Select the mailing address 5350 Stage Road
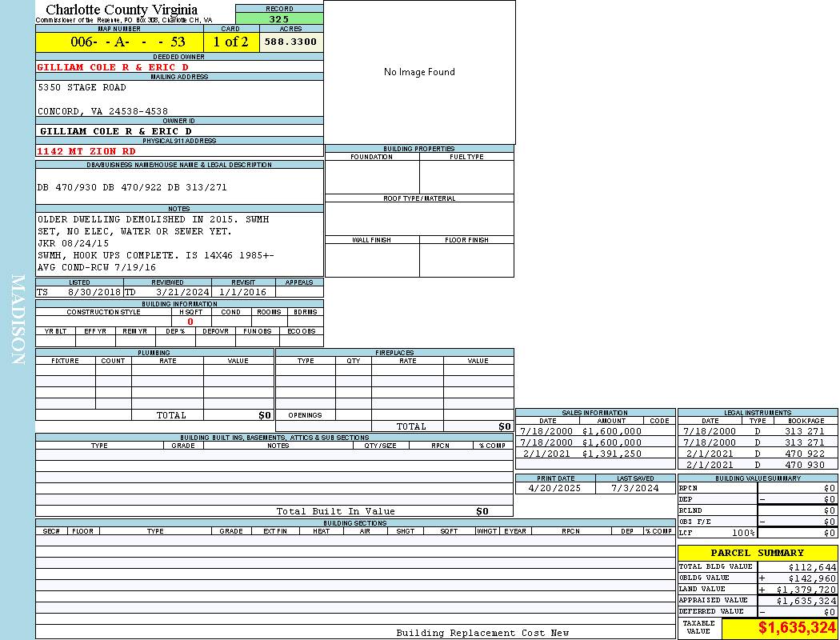840x640 pixels. 82,87
